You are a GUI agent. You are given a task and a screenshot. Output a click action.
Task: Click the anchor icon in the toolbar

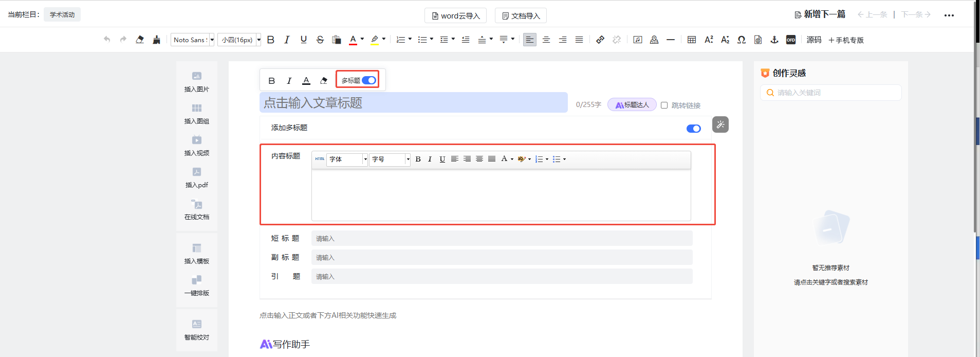(x=774, y=40)
